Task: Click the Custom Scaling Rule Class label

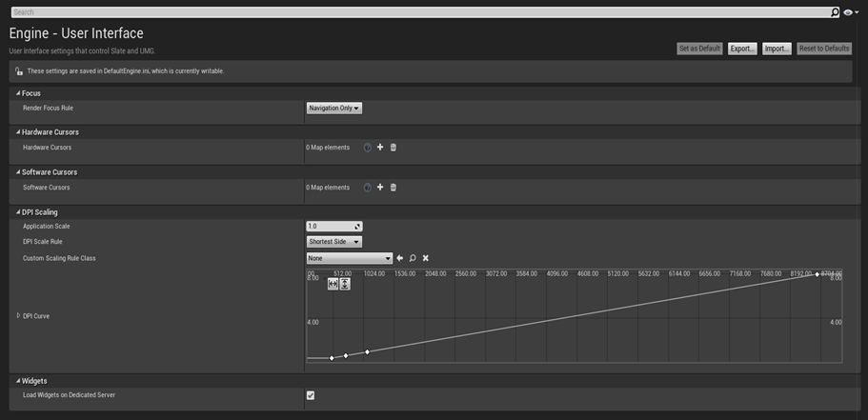Action: [x=59, y=258]
